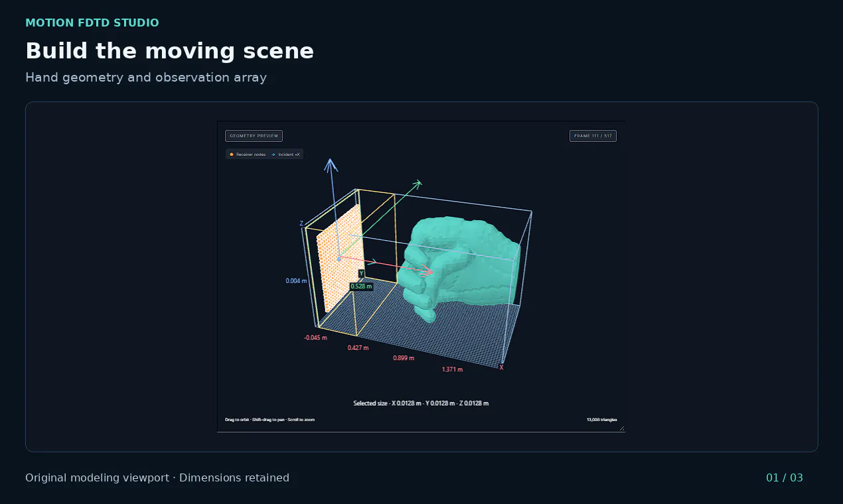Click the orange Receiver nodes legend dot

[x=231, y=155]
